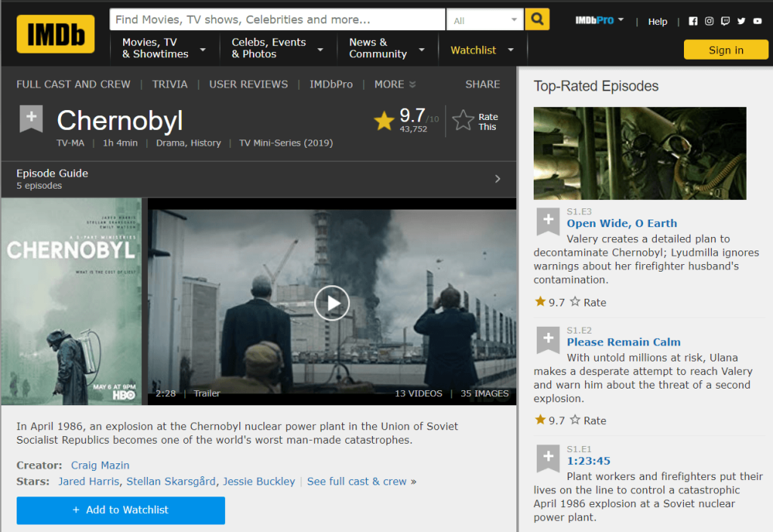Viewport: 773px width, 532px height.
Task: Open IMDb Instagram icon
Action: (709, 21)
